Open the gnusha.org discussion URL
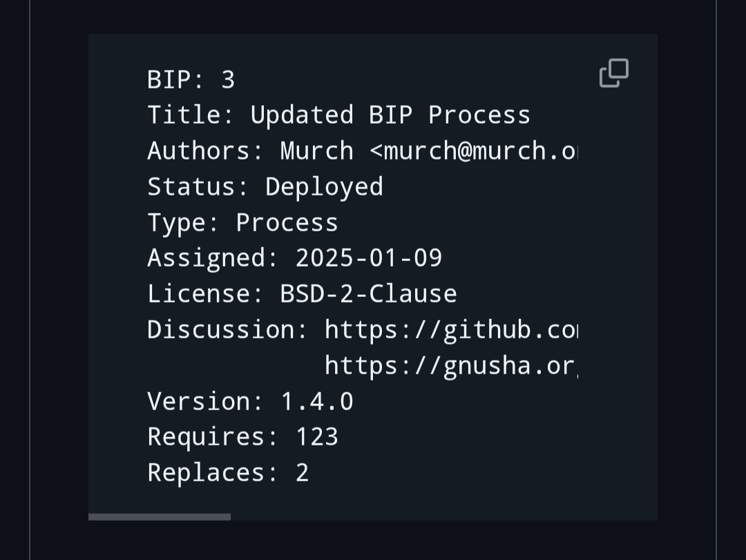The height and width of the screenshot is (560, 746). click(450, 365)
